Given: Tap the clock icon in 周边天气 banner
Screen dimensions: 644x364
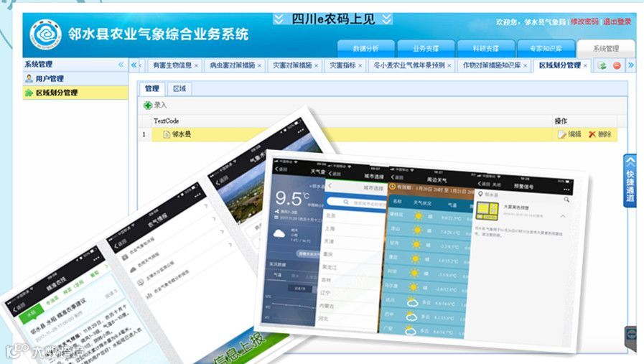Looking at the screenshot, I should point(392,187).
